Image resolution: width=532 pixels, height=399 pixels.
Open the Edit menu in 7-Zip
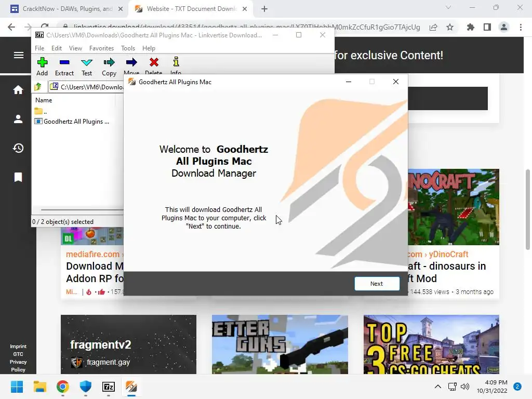(x=56, y=48)
